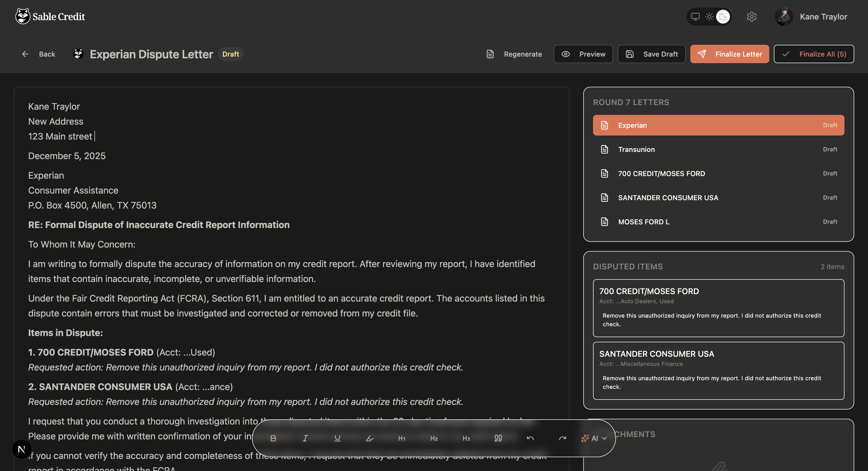Toggle underline in the editor toolbar
Screen dimensions: 868x471
click(x=337, y=438)
